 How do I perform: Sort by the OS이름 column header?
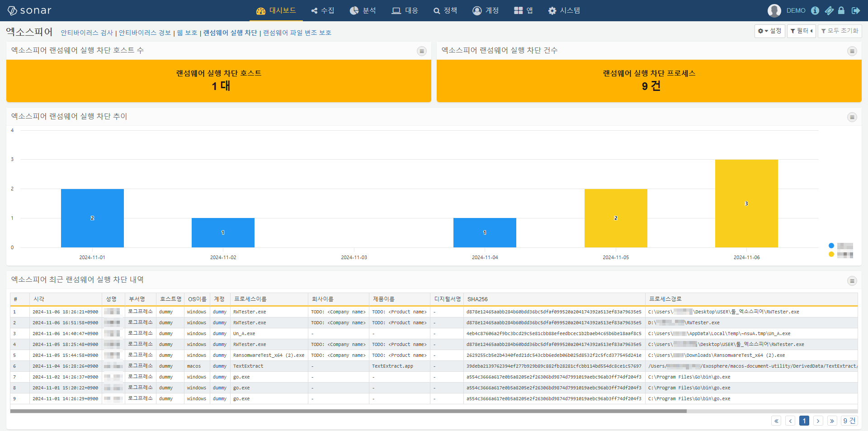(197, 299)
